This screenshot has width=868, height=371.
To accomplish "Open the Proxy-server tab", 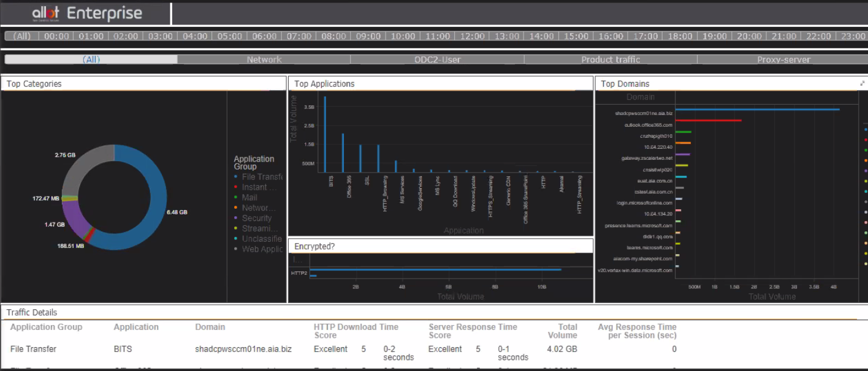I will pyautogui.click(x=783, y=59).
